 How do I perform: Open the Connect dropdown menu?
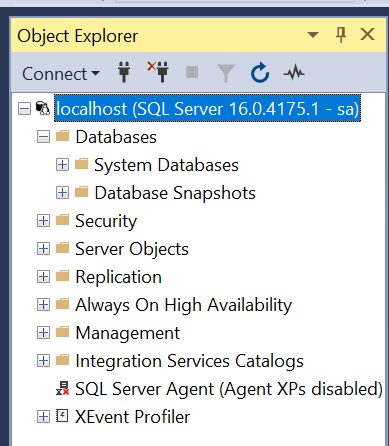point(61,74)
